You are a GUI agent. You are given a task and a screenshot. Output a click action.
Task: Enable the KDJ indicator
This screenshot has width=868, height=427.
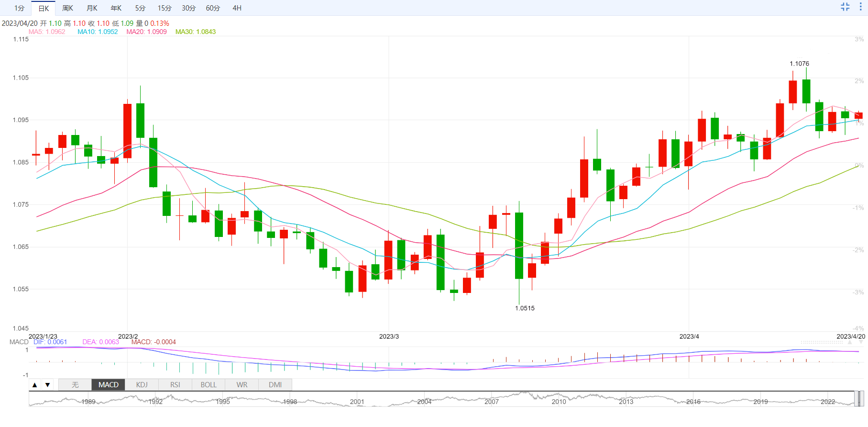(142, 385)
